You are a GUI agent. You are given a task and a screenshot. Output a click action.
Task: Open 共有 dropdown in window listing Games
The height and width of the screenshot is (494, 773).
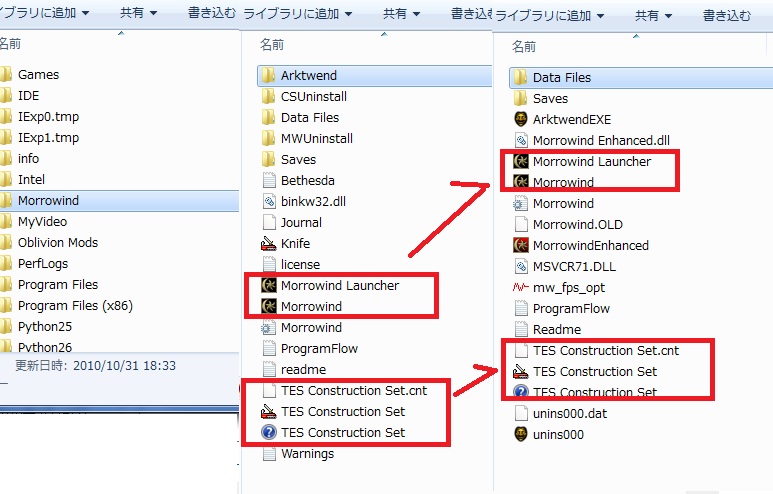click(x=139, y=12)
